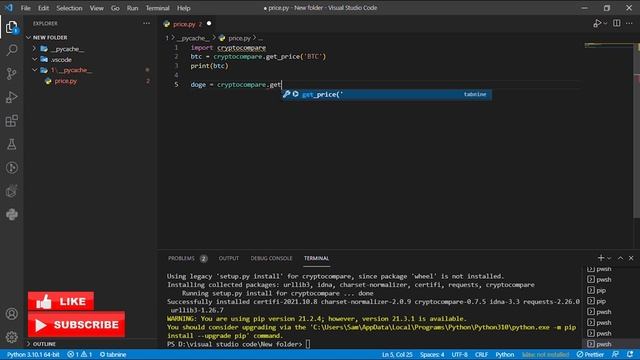The height and width of the screenshot is (360, 640).
Task: Open the Extensions view
Action: coord(11,121)
